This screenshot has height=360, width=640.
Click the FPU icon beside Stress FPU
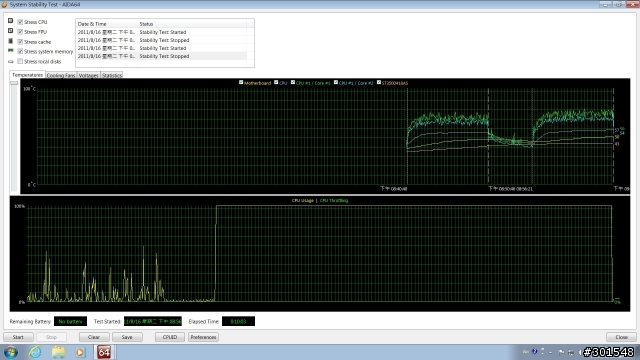(x=11, y=31)
